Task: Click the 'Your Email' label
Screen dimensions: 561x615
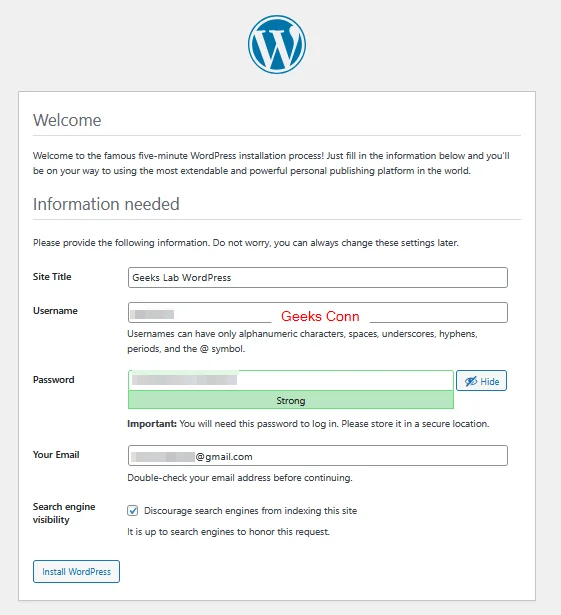Action: [56, 455]
